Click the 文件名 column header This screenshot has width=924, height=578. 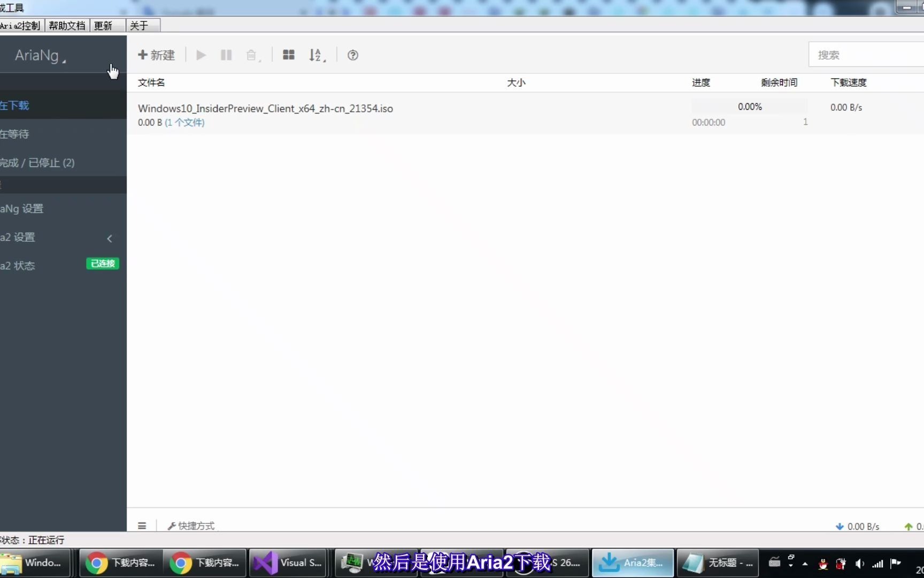pyautogui.click(x=151, y=82)
